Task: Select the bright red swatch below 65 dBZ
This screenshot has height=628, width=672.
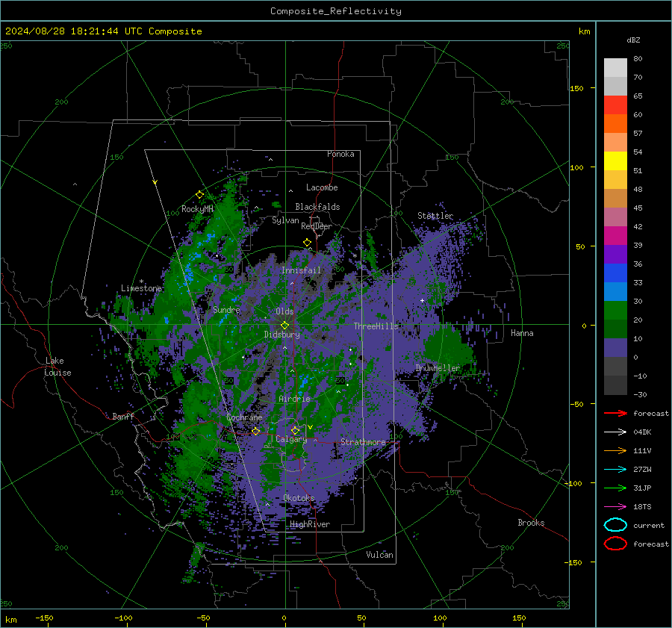Action: coord(615,105)
